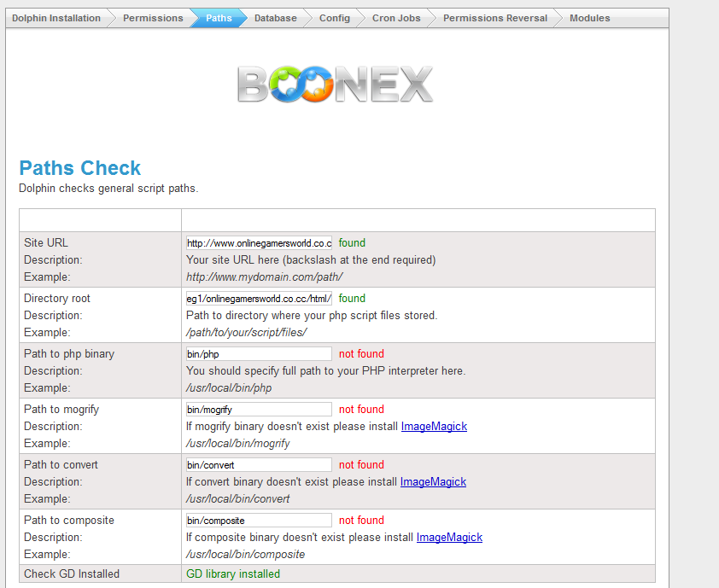Open the Permissions Reversal tab

pos(495,18)
